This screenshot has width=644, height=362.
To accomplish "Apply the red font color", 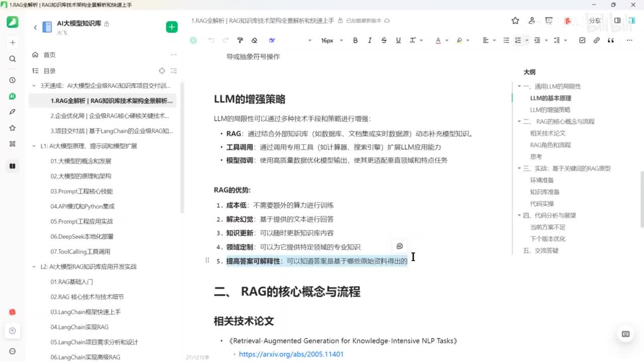I will coord(438,40).
